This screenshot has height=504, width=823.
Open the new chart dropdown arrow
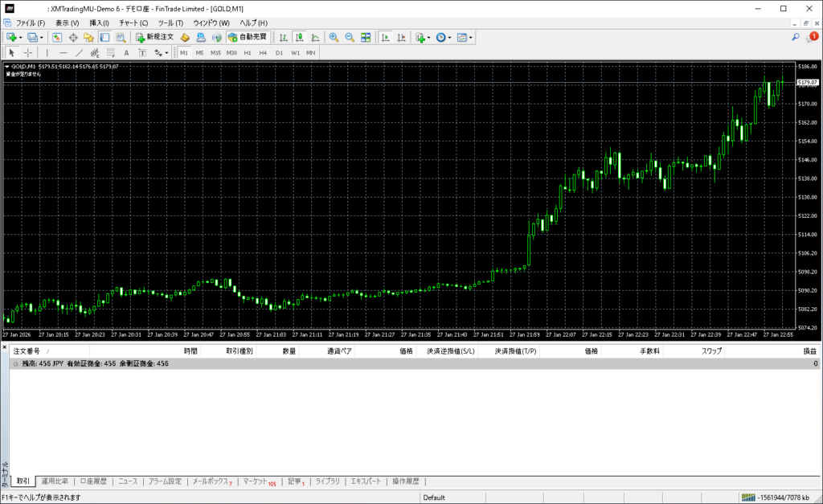tap(20, 37)
